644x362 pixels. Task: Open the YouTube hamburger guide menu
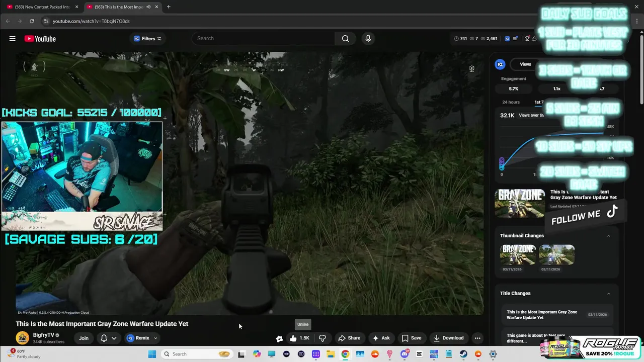tap(12, 39)
